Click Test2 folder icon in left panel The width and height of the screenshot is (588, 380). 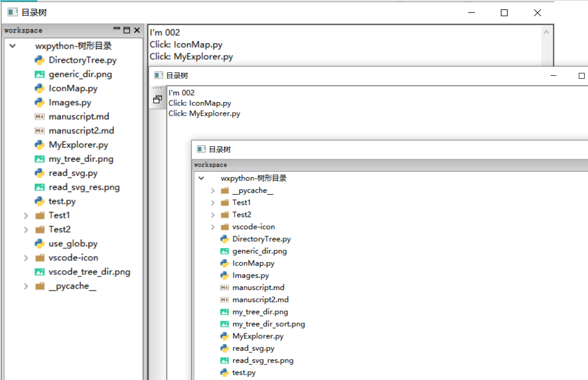(39, 229)
